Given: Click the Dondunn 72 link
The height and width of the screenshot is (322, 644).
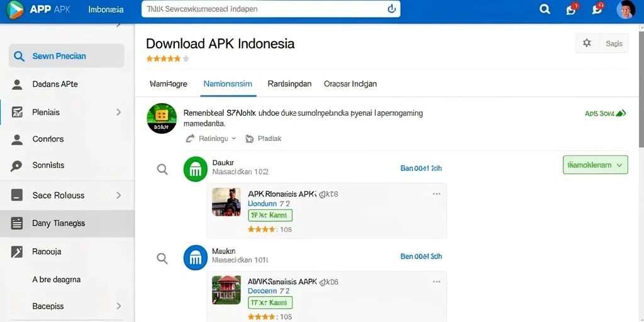Looking at the screenshot, I should pyautogui.click(x=269, y=204).
